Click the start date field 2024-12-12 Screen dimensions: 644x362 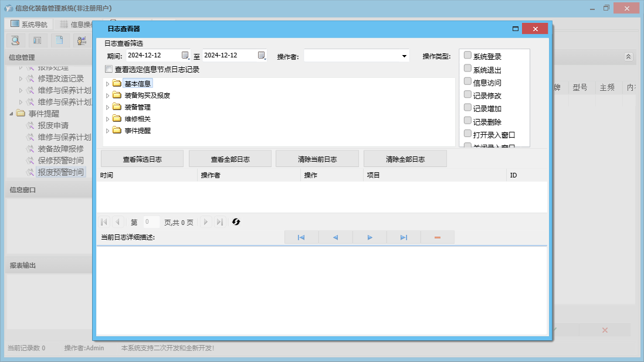tap(152, 55)
